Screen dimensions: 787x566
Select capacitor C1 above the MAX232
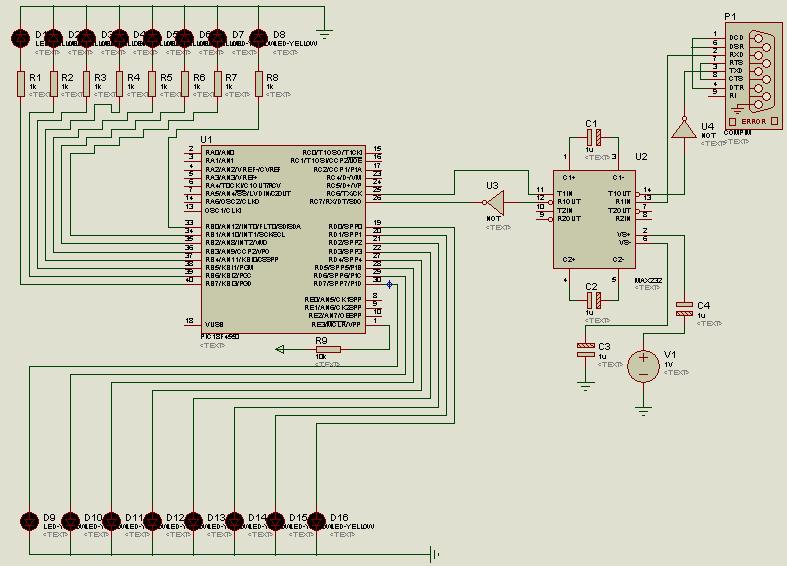tap(594, 137)
